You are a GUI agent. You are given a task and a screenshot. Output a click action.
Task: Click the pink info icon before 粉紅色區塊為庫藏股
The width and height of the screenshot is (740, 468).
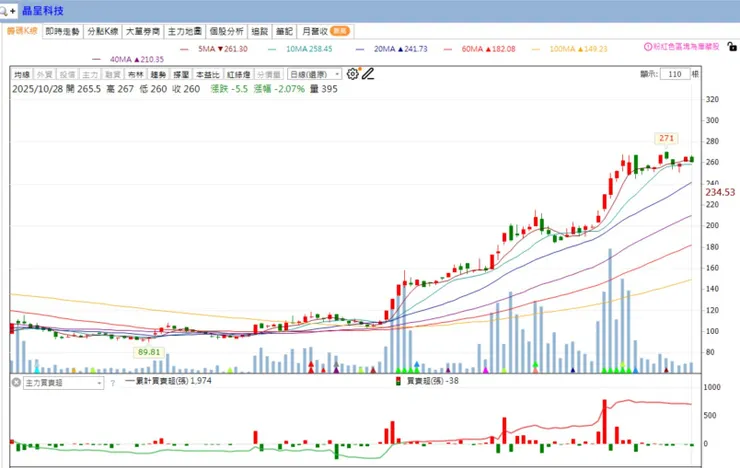[x=648, y=47]
